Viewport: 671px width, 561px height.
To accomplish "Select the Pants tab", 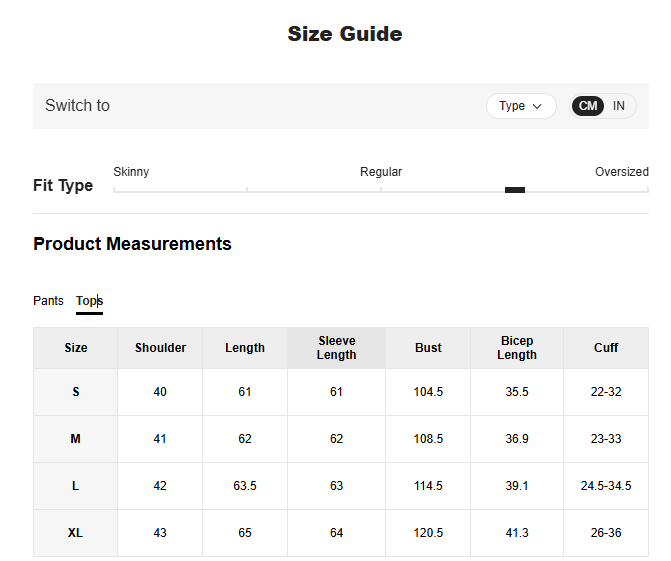I will (48, 301).
